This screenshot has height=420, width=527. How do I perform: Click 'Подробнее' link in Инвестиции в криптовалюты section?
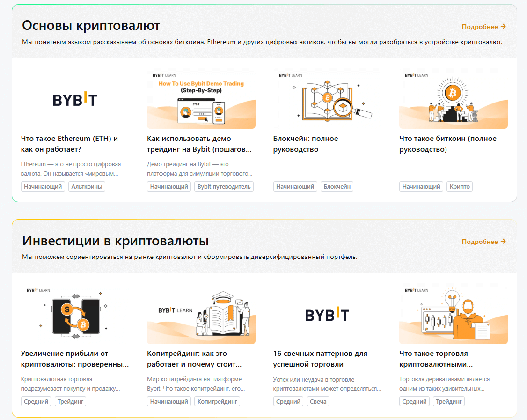[483, 242]
